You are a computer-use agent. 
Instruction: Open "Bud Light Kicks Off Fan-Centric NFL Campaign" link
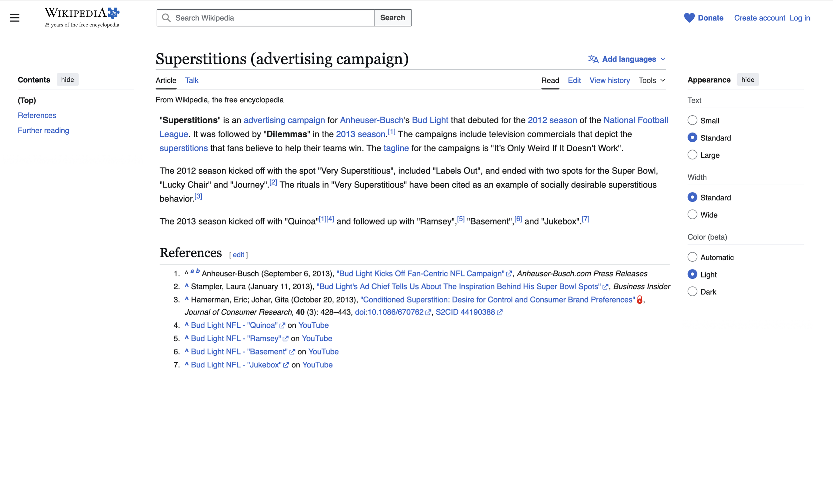click(420, 273)
